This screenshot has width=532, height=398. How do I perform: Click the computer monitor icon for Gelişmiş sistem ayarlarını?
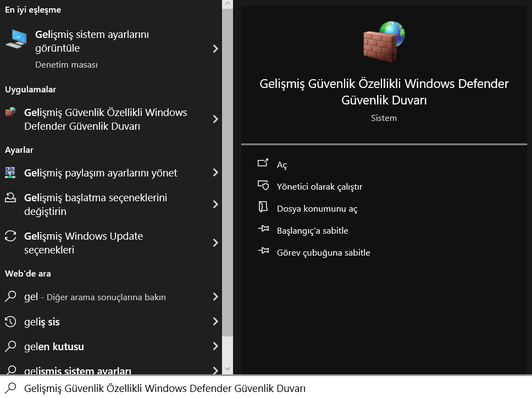(15, 39)
